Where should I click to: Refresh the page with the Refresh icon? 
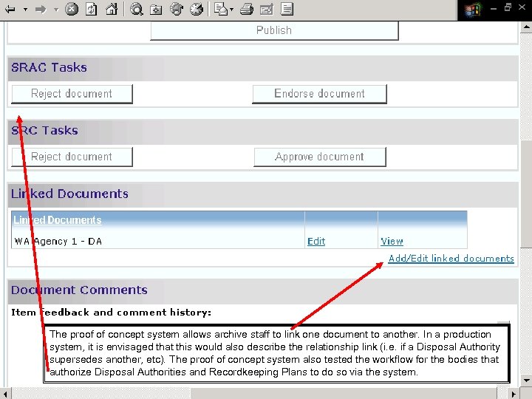(x=92, y=9)
